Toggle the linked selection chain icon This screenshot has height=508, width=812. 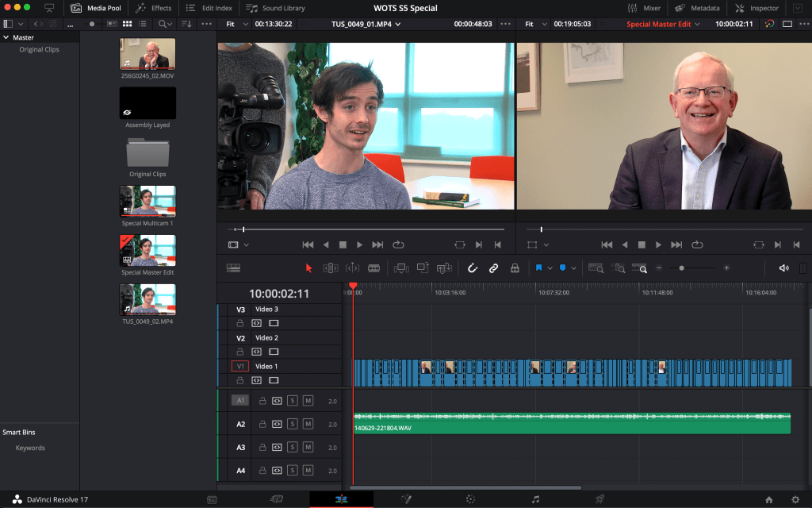click(493, 268)
